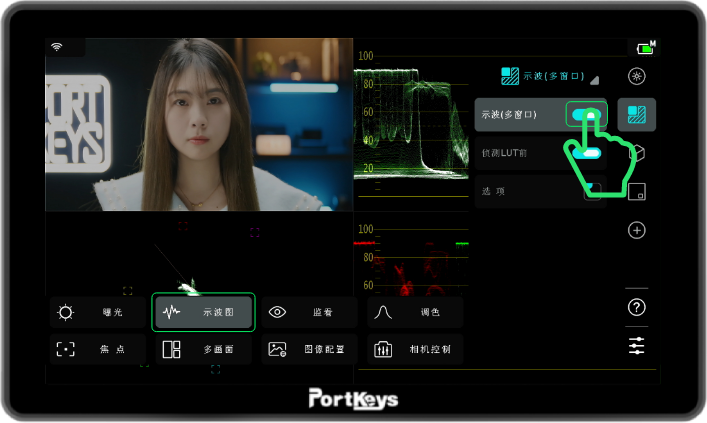Screen dimensions: 707x423
Task: Open the 调色 color grading menu
Action: (415, 312)
